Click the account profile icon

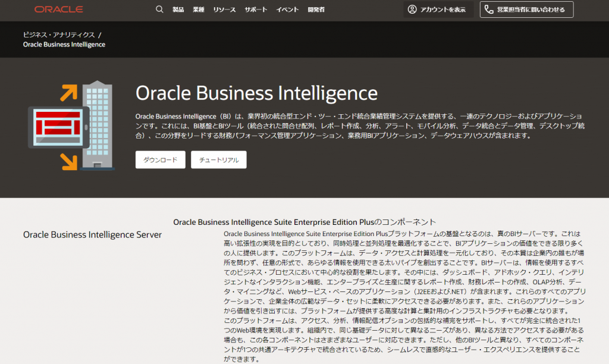412,10
